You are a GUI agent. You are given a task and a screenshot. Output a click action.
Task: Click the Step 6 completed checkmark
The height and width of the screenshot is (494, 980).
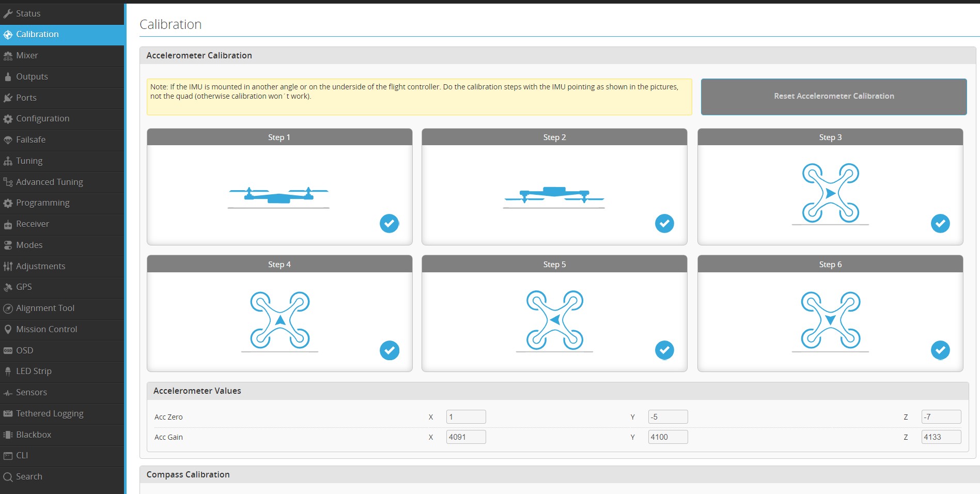[x=940, y=350]
